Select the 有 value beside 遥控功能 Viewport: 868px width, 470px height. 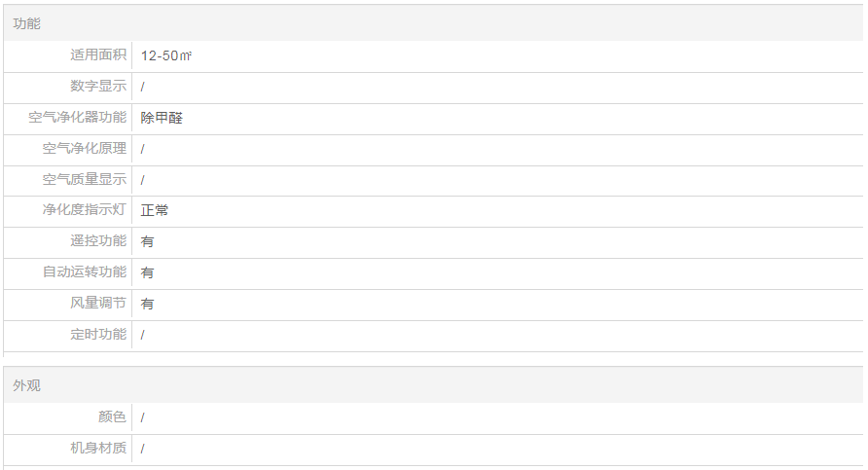[x=147, y=241]
